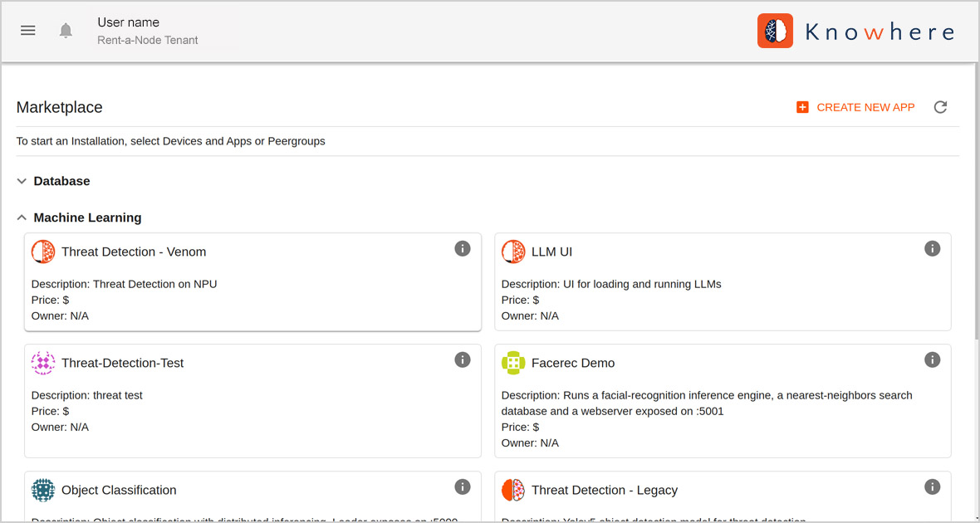Click the LLM UI brain app icon

pos(512,252)
